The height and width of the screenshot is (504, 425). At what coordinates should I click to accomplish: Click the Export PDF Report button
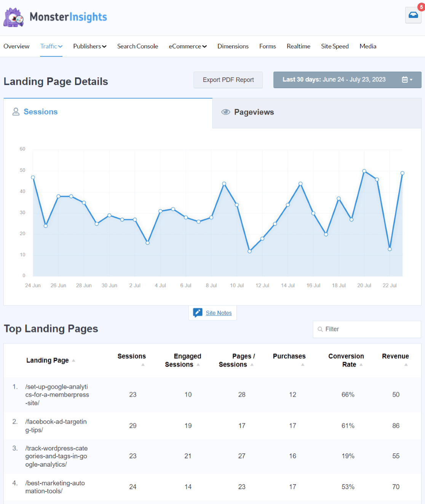click(228, 80)
